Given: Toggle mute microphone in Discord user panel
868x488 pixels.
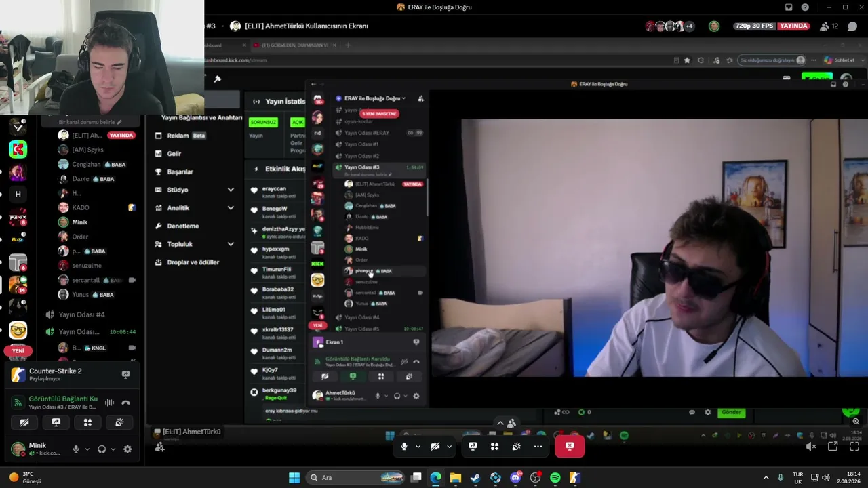Looking at the screenshot, I should click(x=76, y=449).
